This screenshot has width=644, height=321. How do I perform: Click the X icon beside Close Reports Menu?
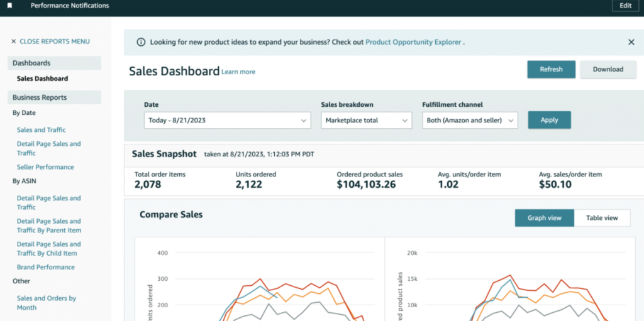coord(14,41)
